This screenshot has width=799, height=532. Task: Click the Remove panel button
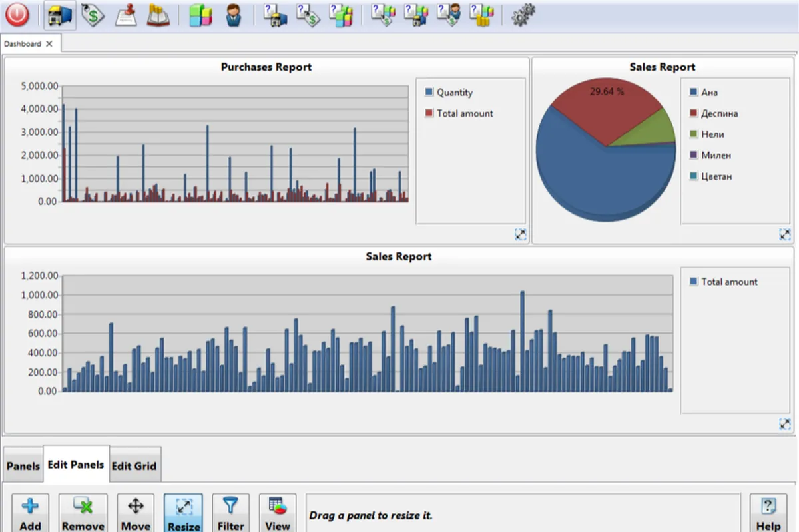[83, 513]
